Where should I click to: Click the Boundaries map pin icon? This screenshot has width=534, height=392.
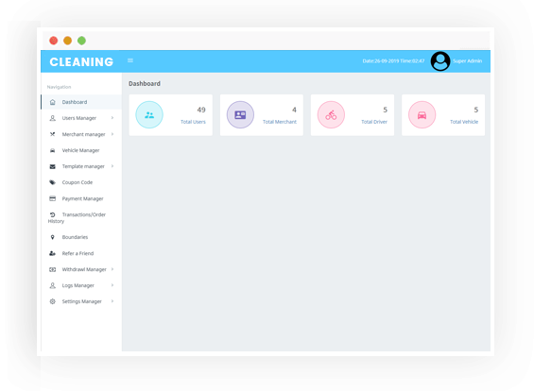click(52, 237)
